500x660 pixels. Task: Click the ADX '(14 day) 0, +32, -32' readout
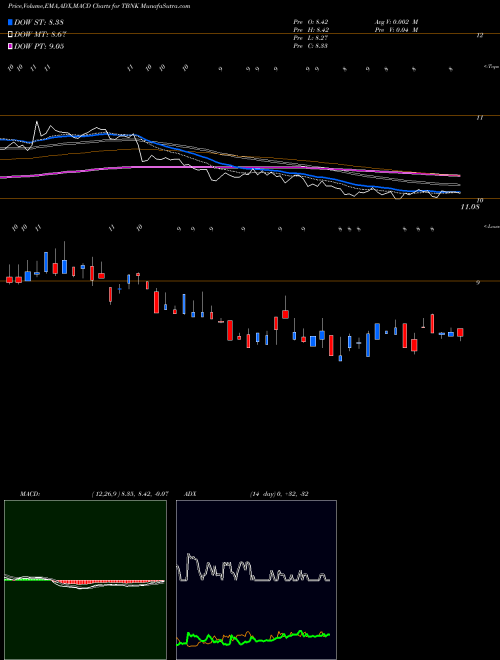(279, 494)
